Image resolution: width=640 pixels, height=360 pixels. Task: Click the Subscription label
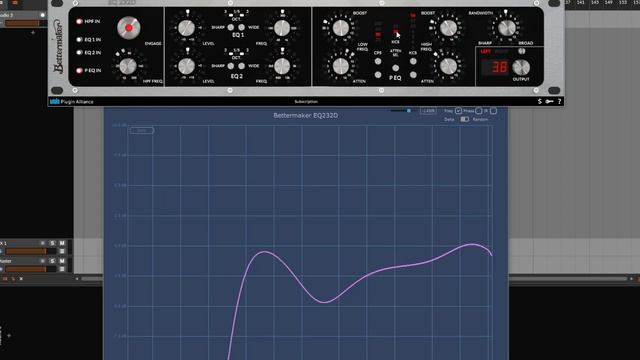(306, 102)
